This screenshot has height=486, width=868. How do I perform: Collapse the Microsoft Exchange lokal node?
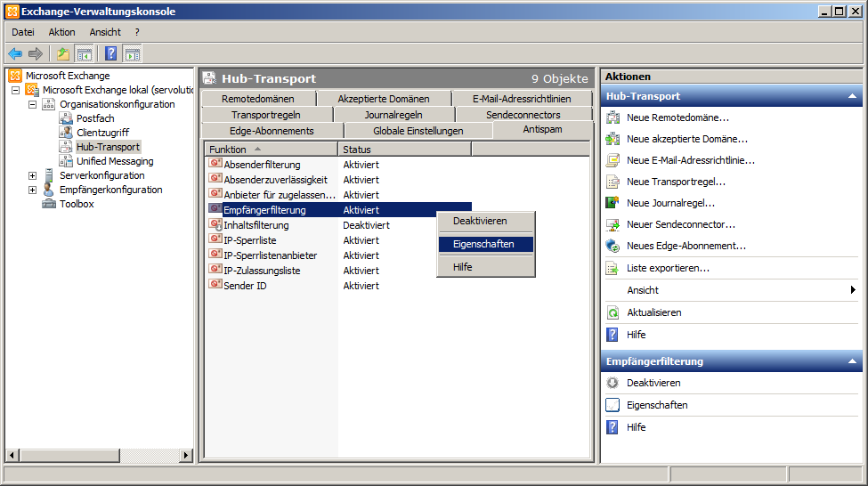coord(15,90)
